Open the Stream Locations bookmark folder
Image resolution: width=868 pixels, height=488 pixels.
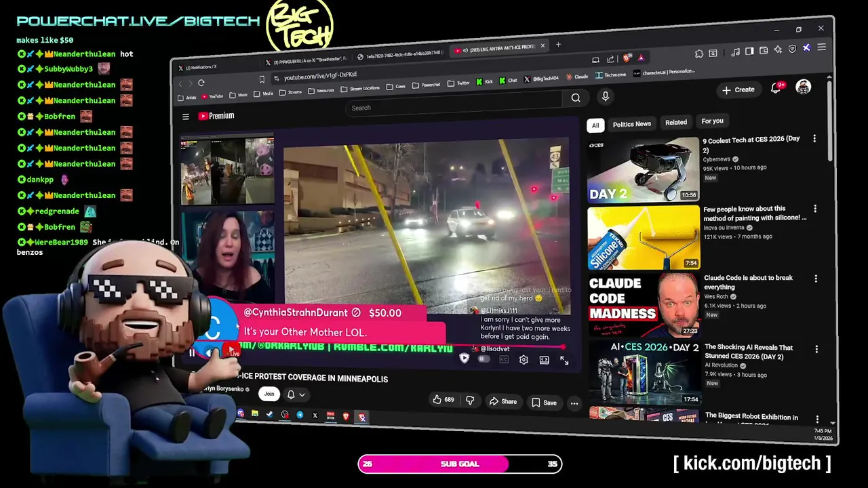[x=360, y=88]
